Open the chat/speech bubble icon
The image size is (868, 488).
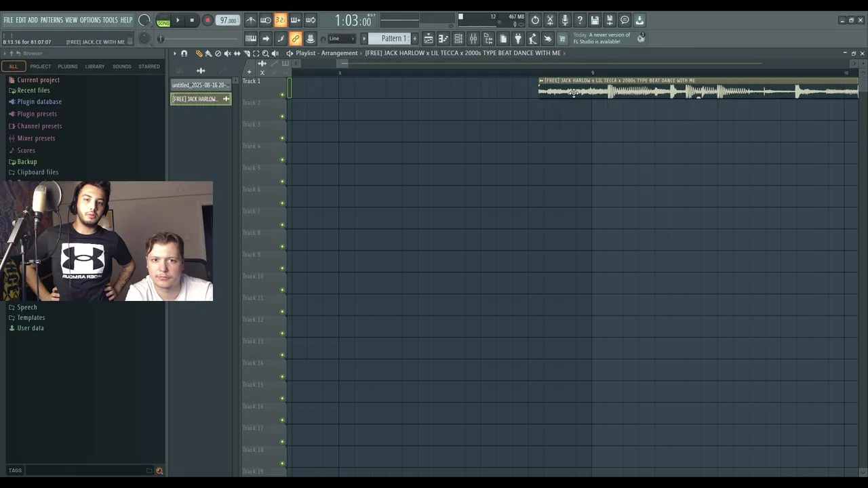point(625,20)
